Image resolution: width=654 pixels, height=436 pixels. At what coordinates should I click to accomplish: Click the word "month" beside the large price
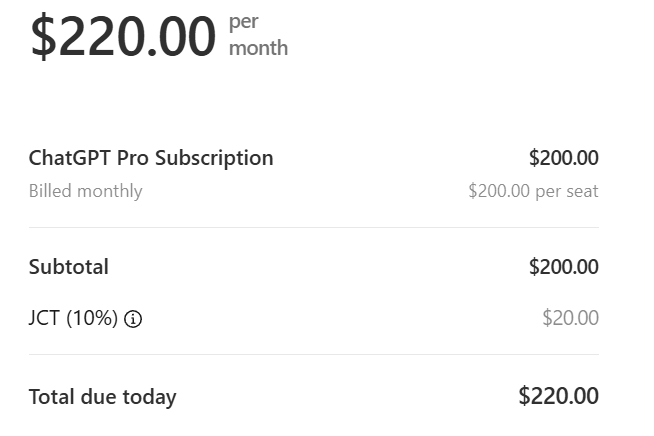tap(258, 48)
